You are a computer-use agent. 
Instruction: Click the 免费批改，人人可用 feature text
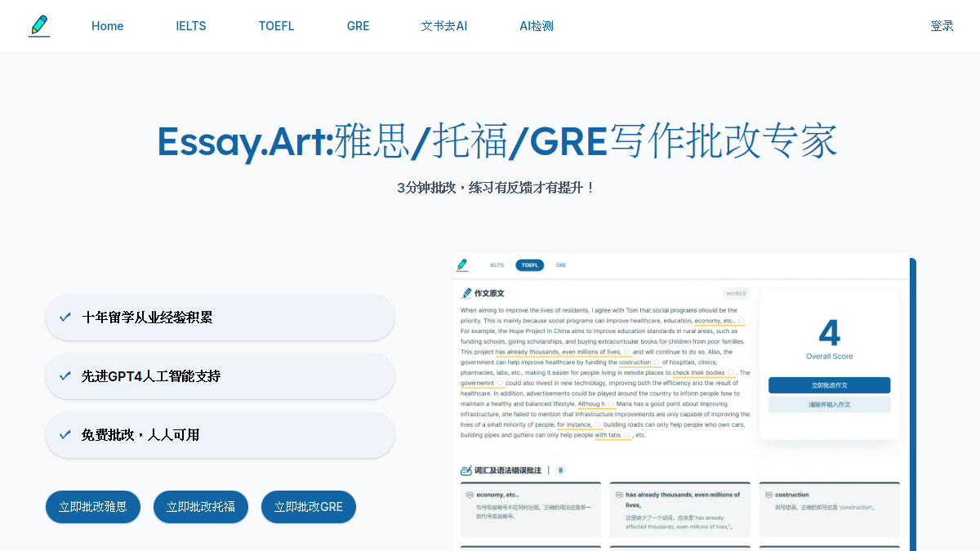pyautogui.click(x=140, y=435)
